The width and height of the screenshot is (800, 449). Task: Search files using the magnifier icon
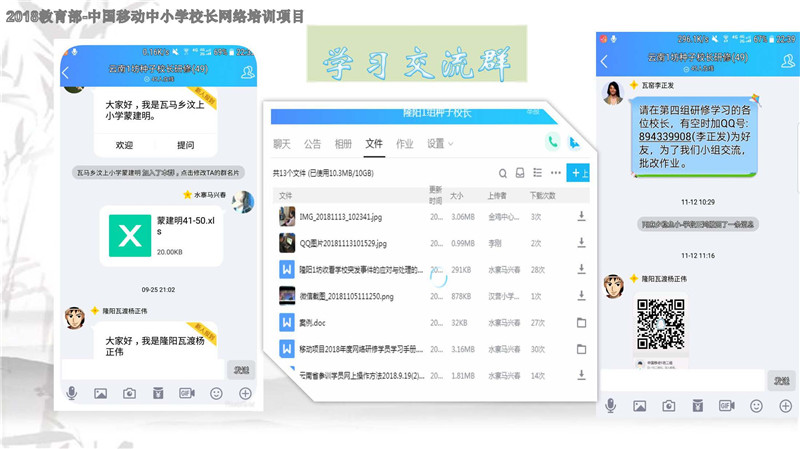tap(503, 173)
